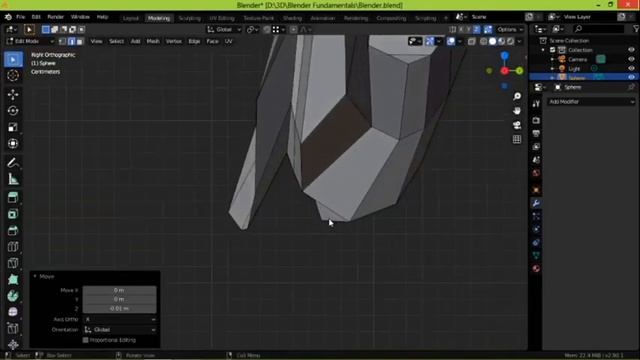
Task: Open Orientation Global dropdown in Move panel
Action: [x=120, y=329]
